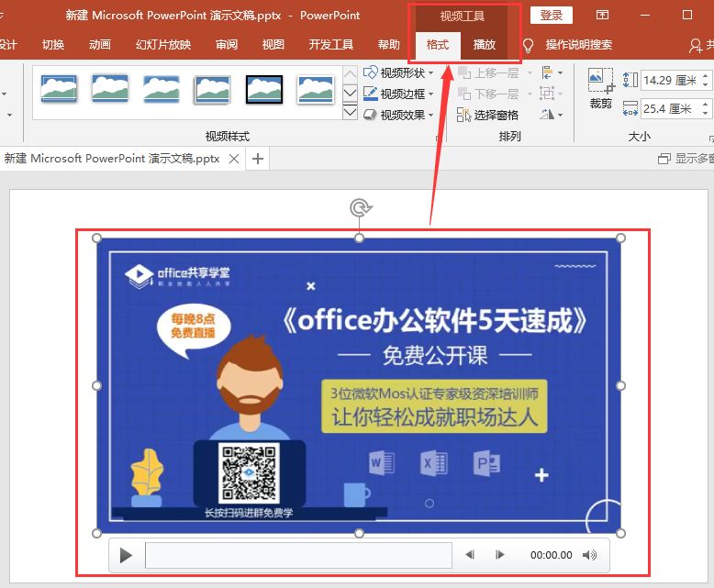
Task: Click the video progress seek bar
Action: (298, 555)
